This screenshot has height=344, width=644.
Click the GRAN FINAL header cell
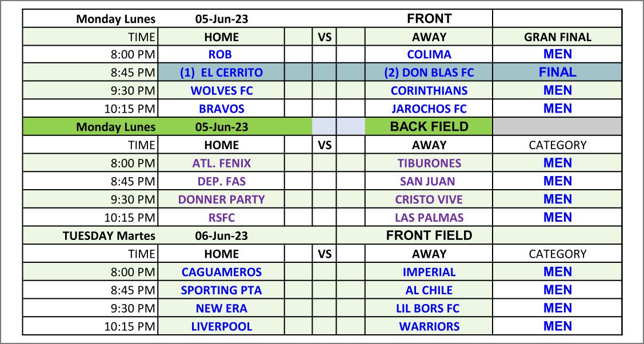[557, 37]
